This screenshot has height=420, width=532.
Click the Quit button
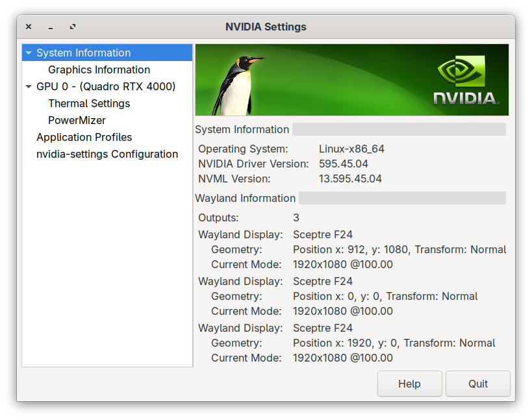[477, 384]
